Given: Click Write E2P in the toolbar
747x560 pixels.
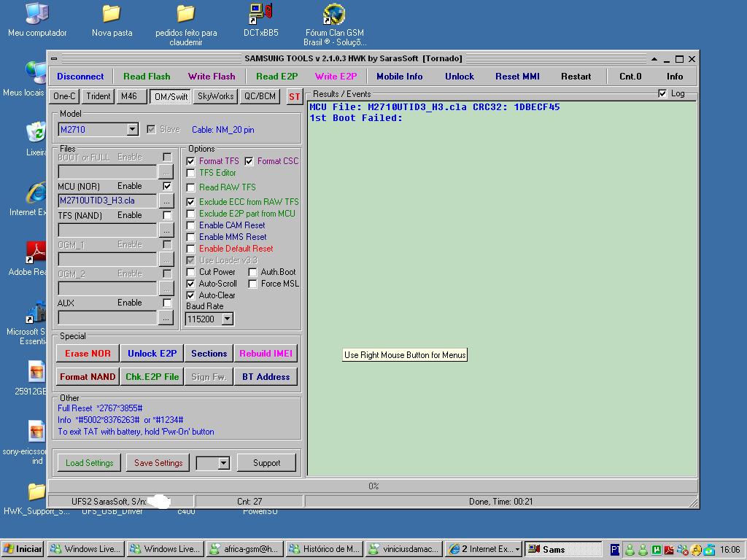Looking at the screenshot, I should point(336,76).
